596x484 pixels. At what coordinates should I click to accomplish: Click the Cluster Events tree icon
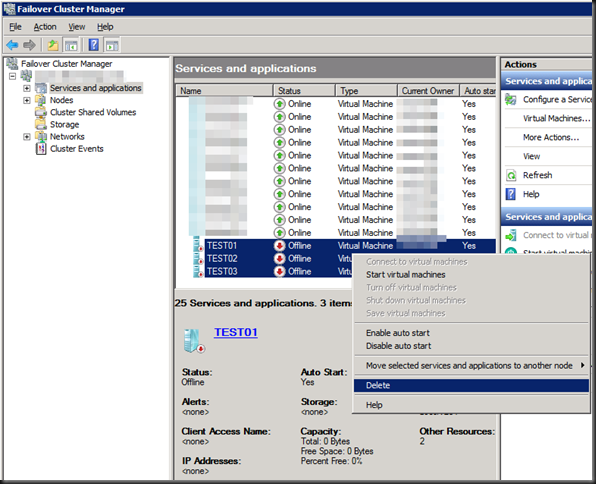pos(41,149)
